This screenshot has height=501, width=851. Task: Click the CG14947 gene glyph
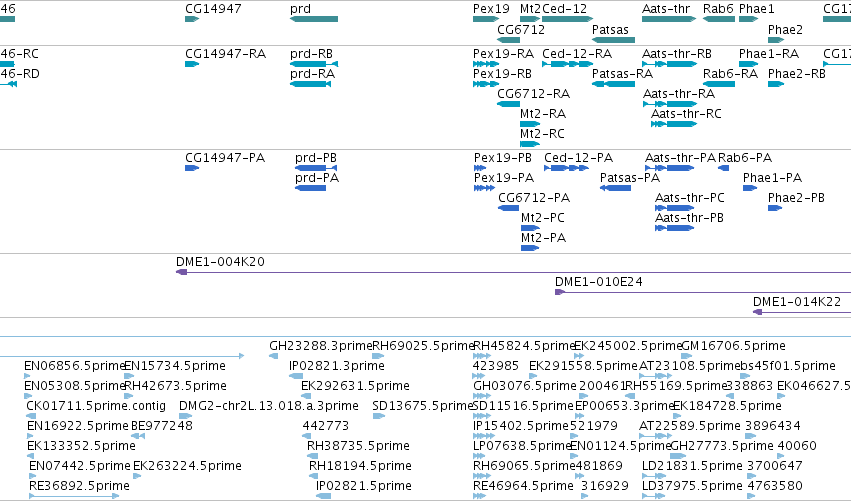pyautogui.click(x=192, y=19)
